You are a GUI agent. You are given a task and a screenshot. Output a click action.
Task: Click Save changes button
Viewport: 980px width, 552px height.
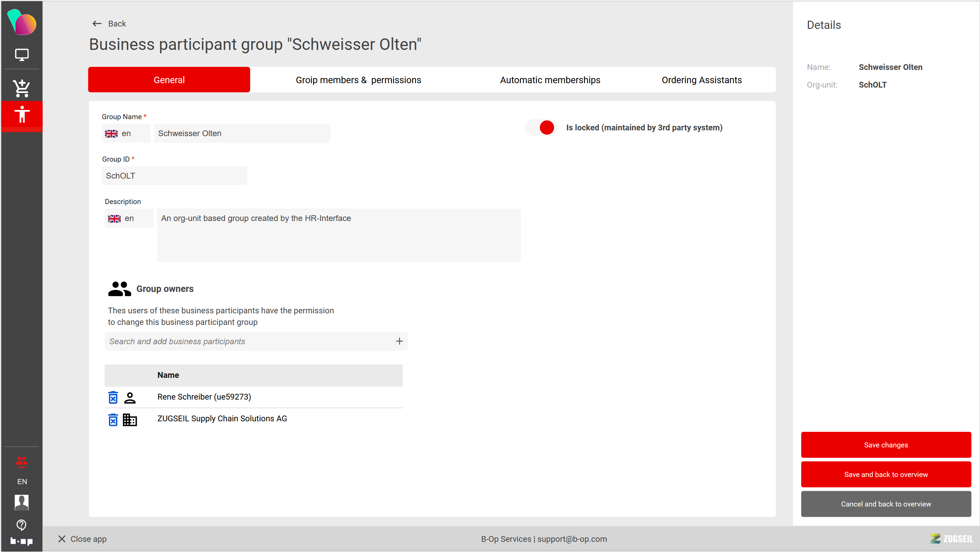click(x=886, y=445)
